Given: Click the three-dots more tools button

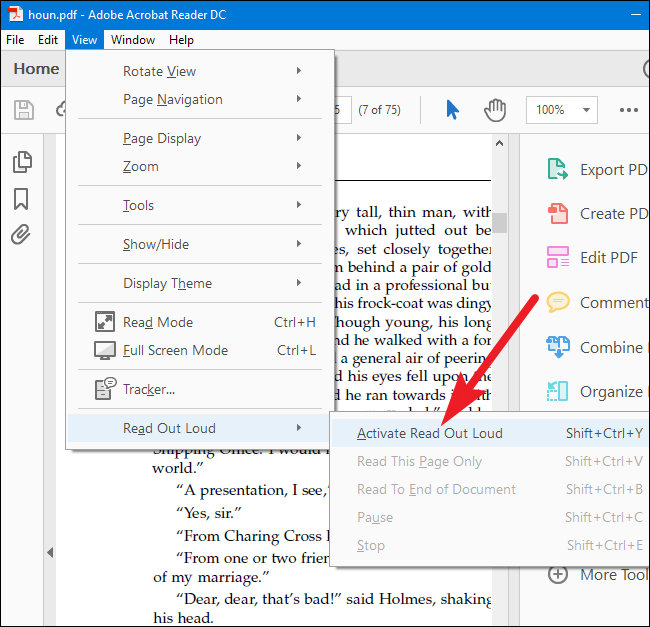Looking at the screenshot, I should pos(628,110).
